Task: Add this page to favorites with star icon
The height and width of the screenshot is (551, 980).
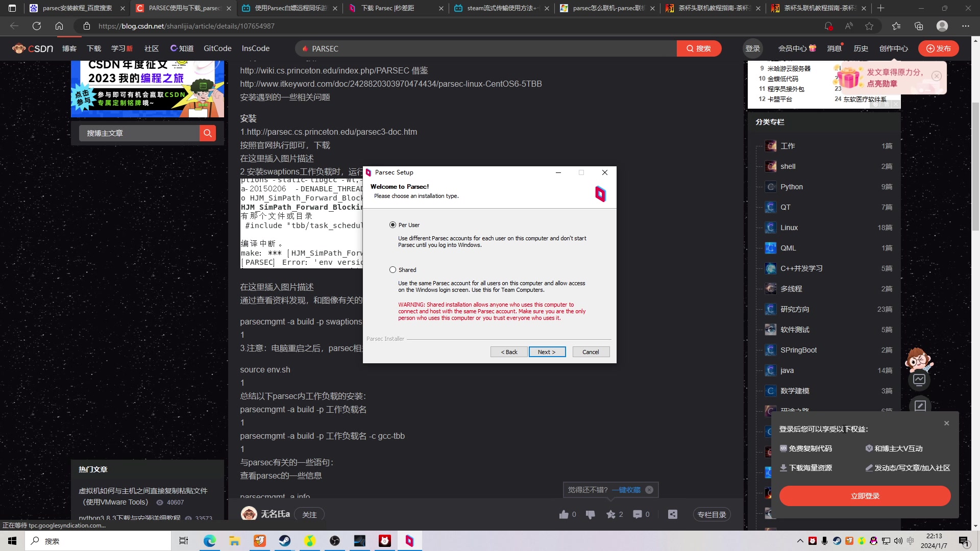Action: tap(869, 26)
